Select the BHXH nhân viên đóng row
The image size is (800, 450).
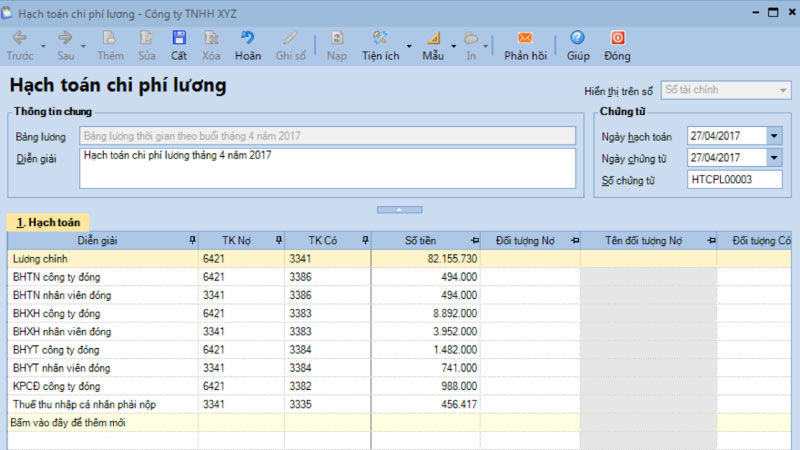(x=399, y=332)
